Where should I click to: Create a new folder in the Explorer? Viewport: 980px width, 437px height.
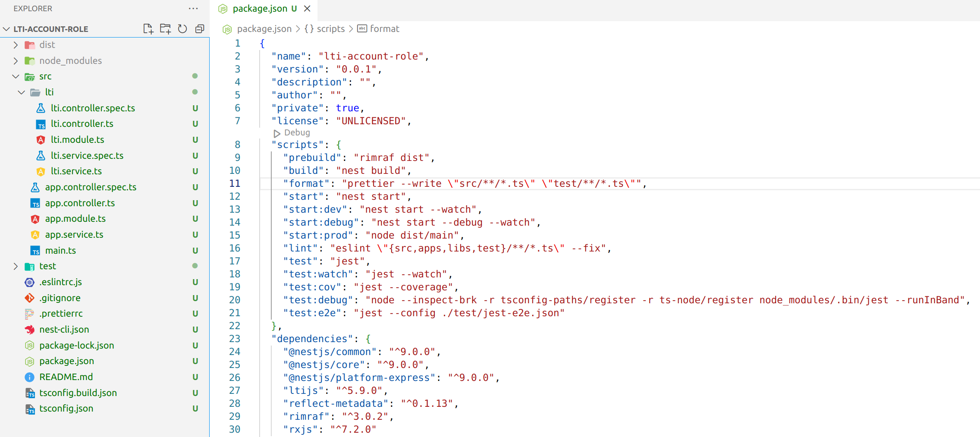point(165,28)
